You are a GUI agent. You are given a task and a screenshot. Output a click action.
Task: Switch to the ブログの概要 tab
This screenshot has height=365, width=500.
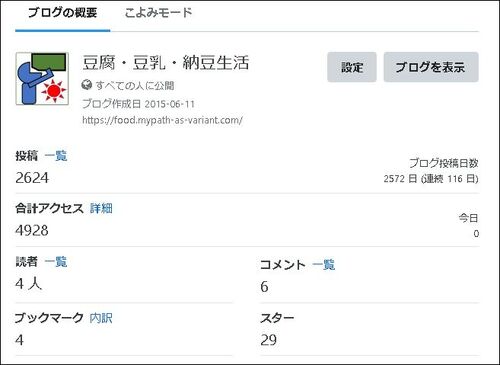click(x=63, y=13)
